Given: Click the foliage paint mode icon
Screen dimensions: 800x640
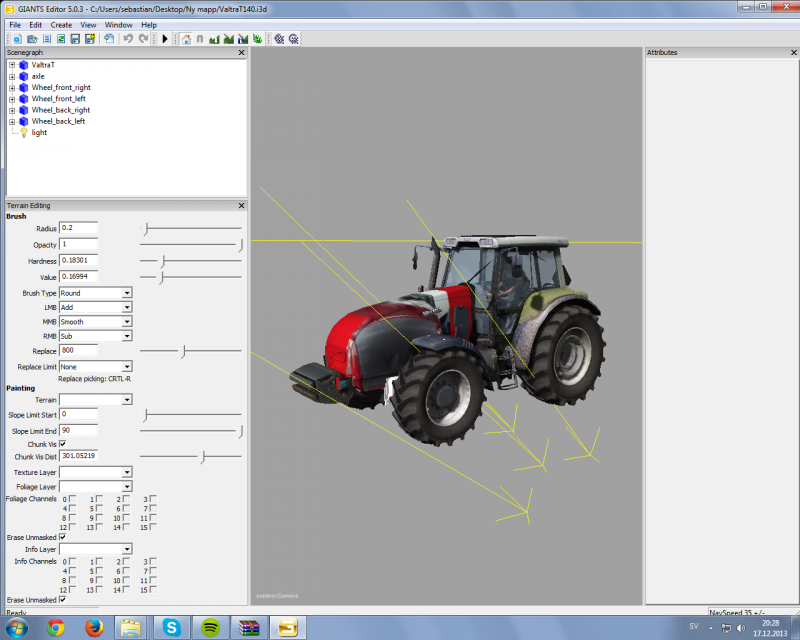Looking at the screenshot, I should 257,39.
